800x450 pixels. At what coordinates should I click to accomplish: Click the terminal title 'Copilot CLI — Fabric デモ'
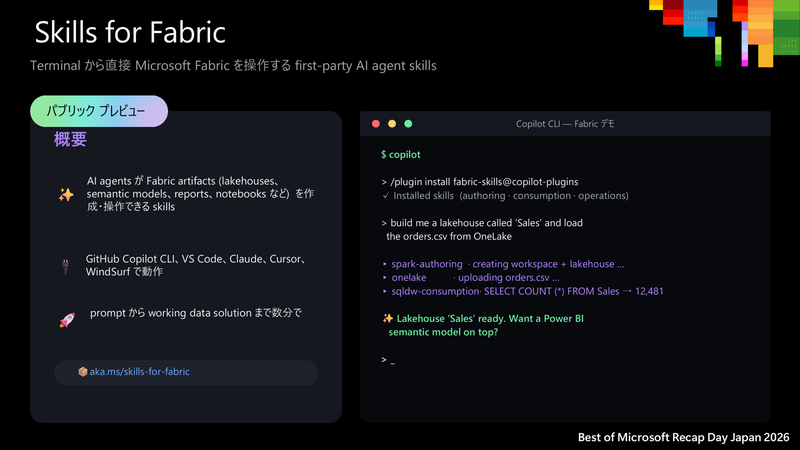(x=565, y=124)
